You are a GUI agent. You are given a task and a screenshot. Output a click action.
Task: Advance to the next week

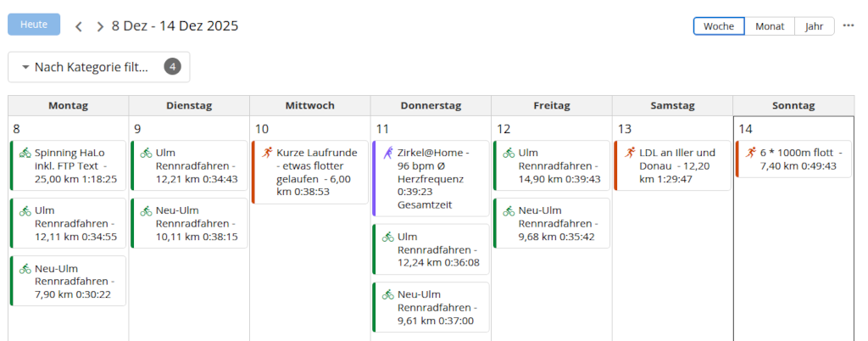(100, 26)
